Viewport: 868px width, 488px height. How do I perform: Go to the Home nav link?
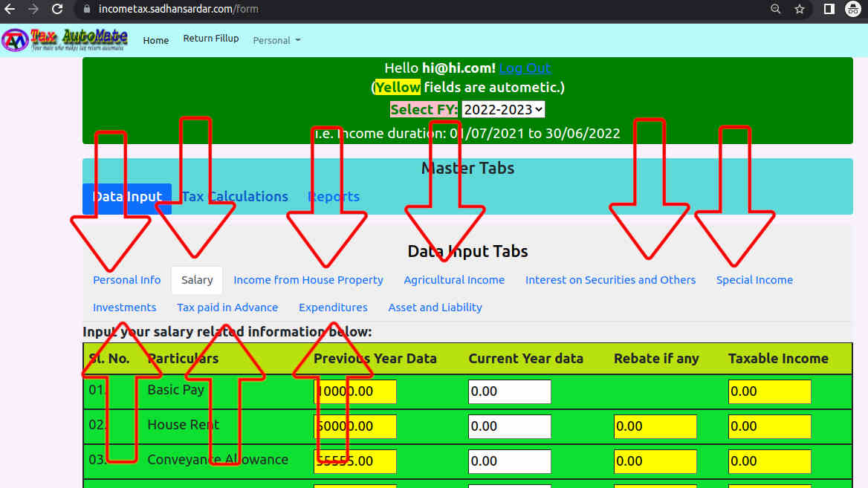click(x=156, y=40)
